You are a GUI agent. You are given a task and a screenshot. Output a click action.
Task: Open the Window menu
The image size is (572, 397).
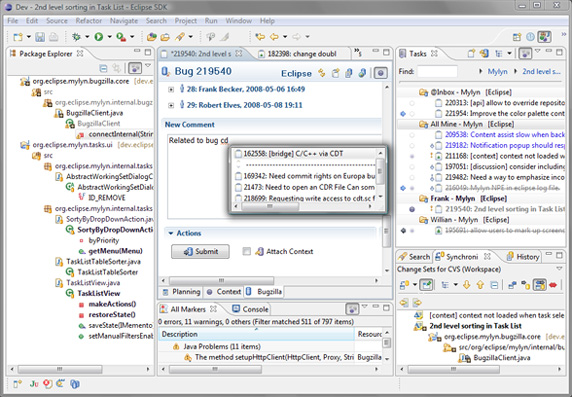(x=239, y=21)
